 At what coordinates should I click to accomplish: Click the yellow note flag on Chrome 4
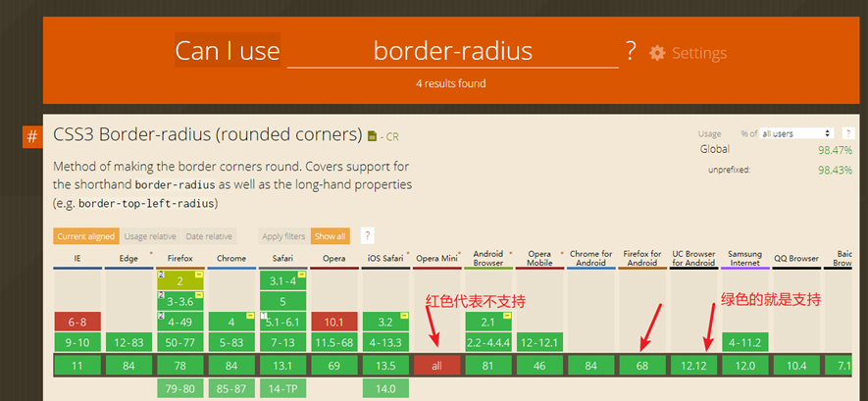250,316
